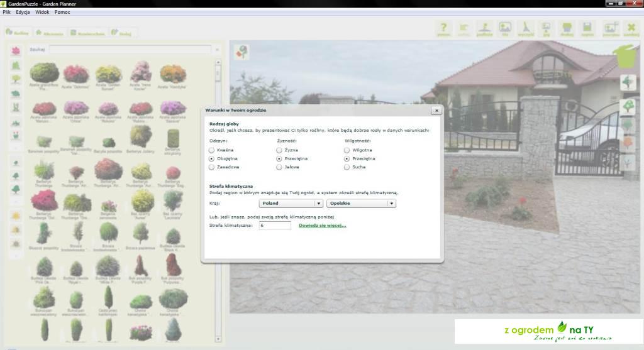Viewport: 644px width, 350px height.
Task: Open the Widok menu
Action: (43, 12)
